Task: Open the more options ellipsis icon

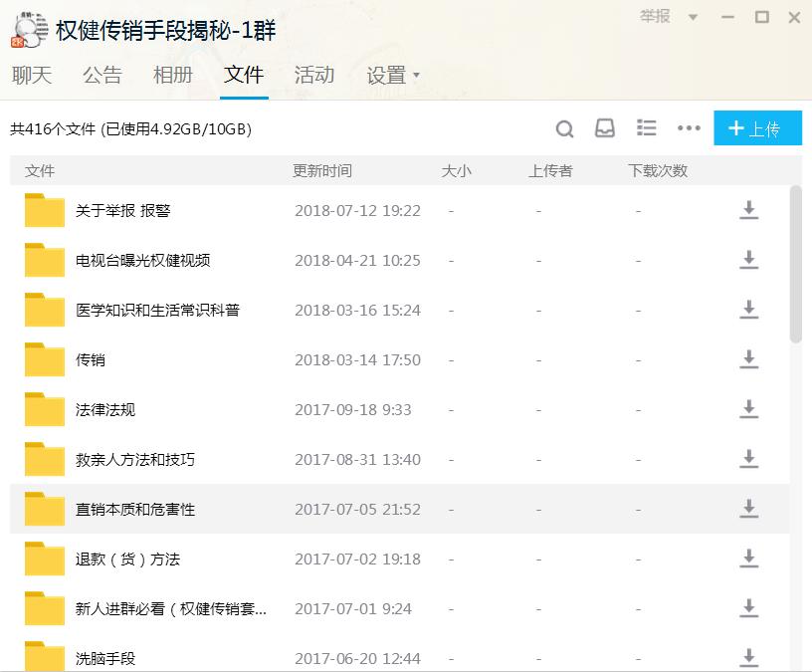Action: [688, 127]
